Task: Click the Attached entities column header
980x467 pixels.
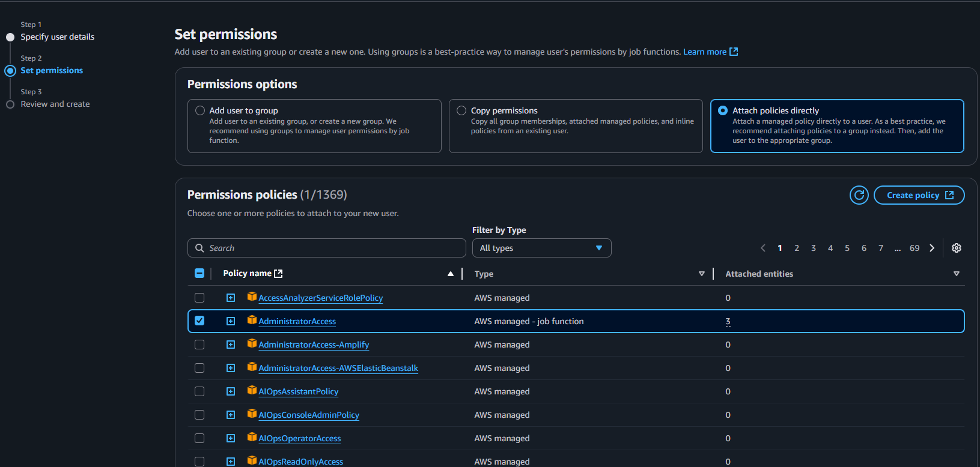Action: [x=759, y=274]
